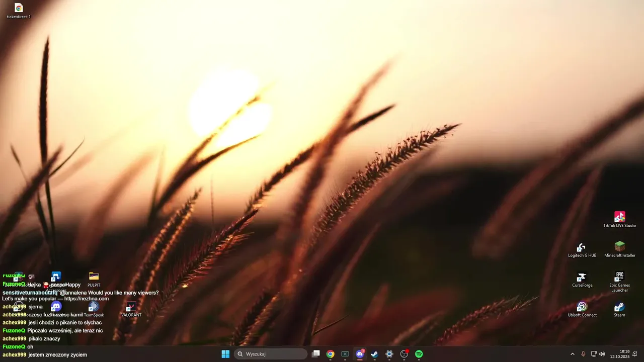Open Task View from the taskbar
The image size is (644, 362).
(x=315, y=354)
